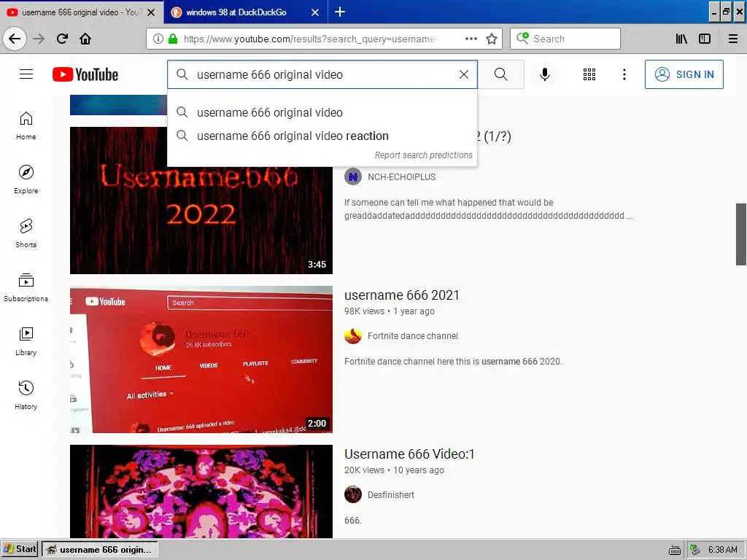Bookmark this page with the star icon
The height and width of the screenshot is (560, 747).
(x=492, y=39)
